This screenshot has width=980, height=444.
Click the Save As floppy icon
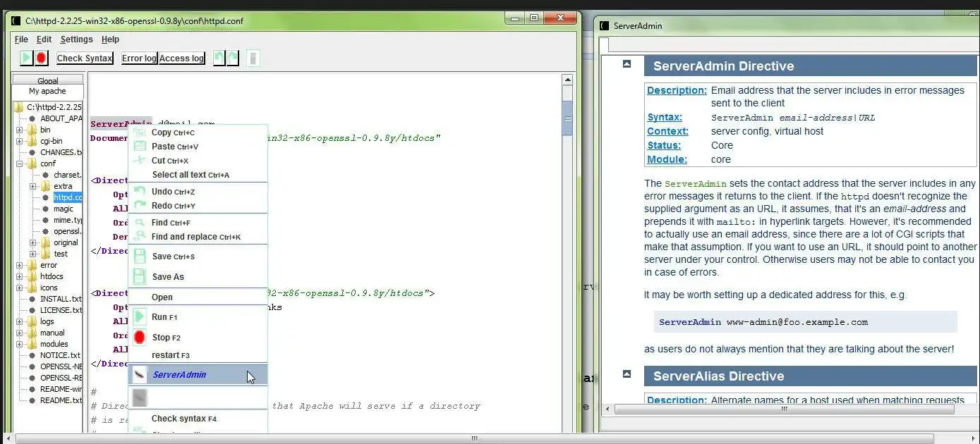point(140,276)
